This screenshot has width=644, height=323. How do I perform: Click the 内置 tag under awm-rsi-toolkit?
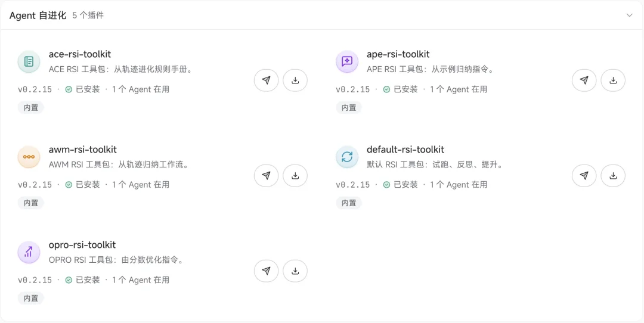[x=31, y=203]
